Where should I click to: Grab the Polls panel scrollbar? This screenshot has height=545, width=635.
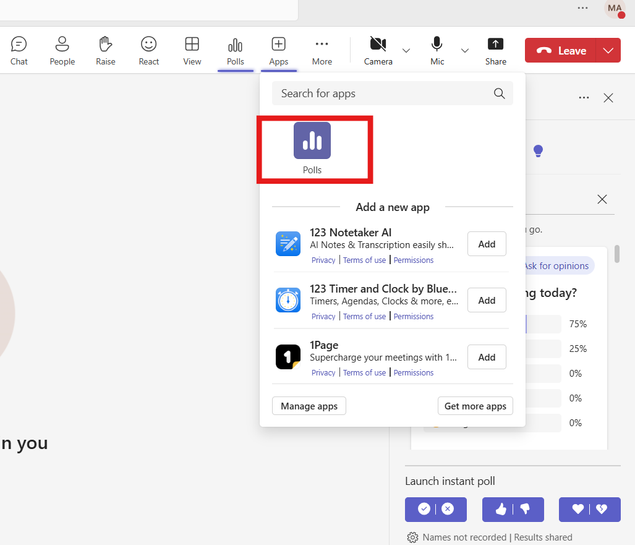(x=617, y=254)
